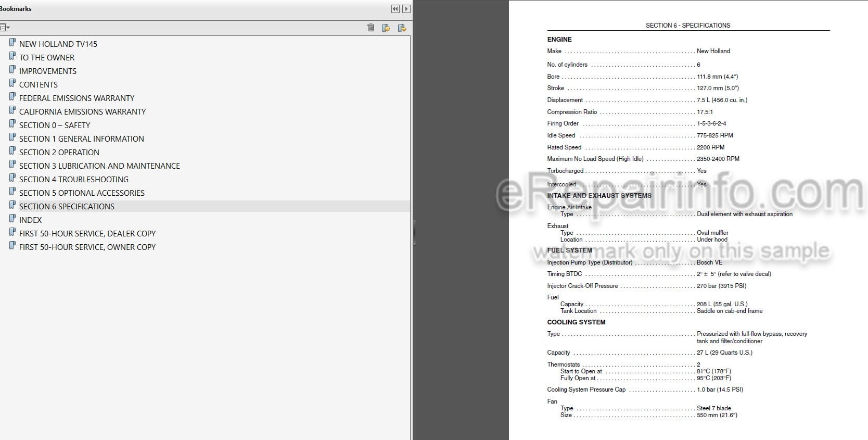Click the bookmark icon beside SECTION 5 OPTIONAL ACCESSORIES
This screenshot has width=868, height=440.
12,192
